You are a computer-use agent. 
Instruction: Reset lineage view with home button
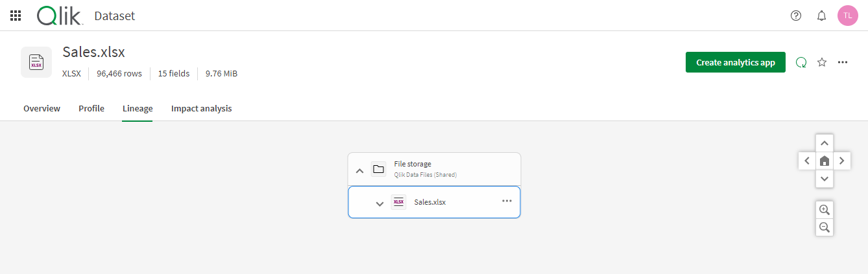point(824,161)
